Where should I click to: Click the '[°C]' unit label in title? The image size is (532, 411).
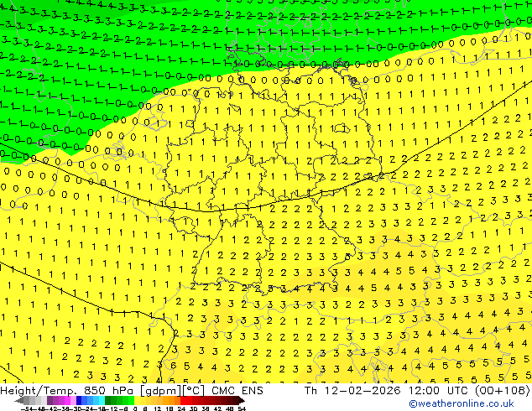(x=194, y=391)
